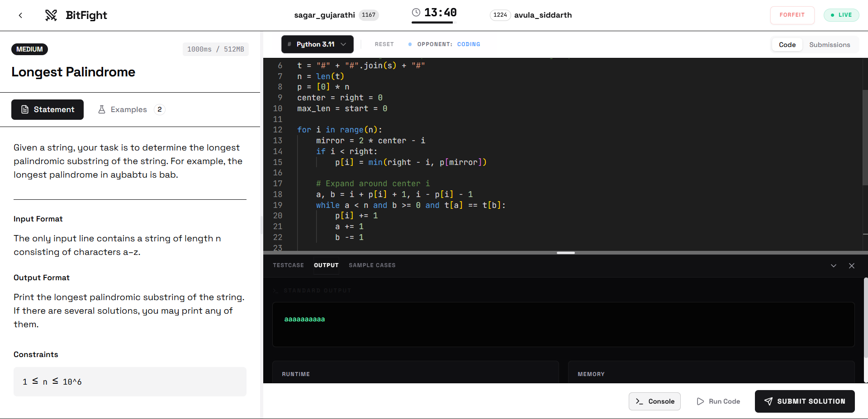The height and width of the screenshot is (419, 868).
Task: Click the code editor vertical scrollbar
Action: 865,137
